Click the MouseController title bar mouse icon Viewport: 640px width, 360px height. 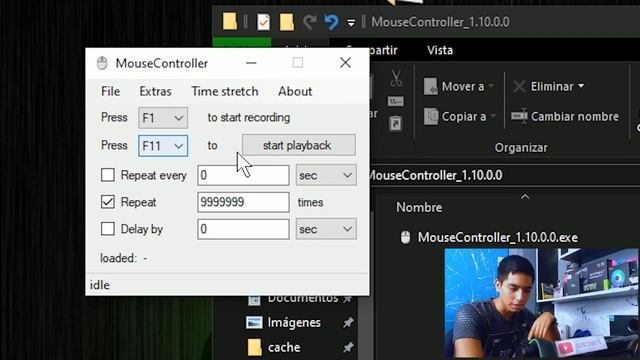pyautogui.click(x=102, y=63)
